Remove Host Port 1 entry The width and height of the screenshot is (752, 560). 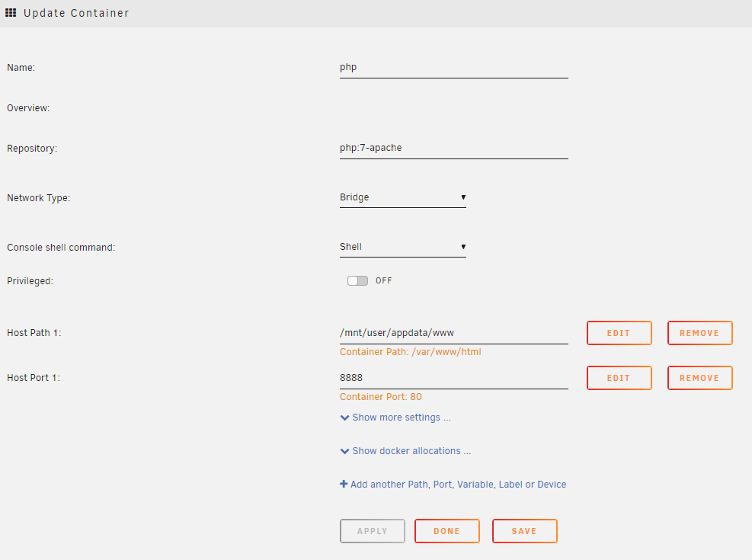click(699, 378)
